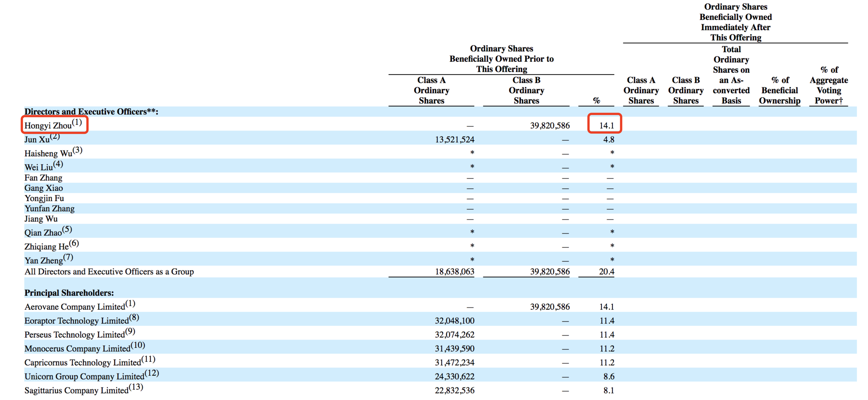Click the Haisheng Wu name
This screenshot has width=868, height=400.
(48, 153)
